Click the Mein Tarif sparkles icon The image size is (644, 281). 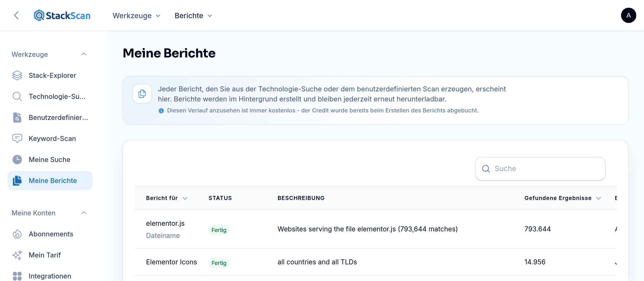(17, 255)
